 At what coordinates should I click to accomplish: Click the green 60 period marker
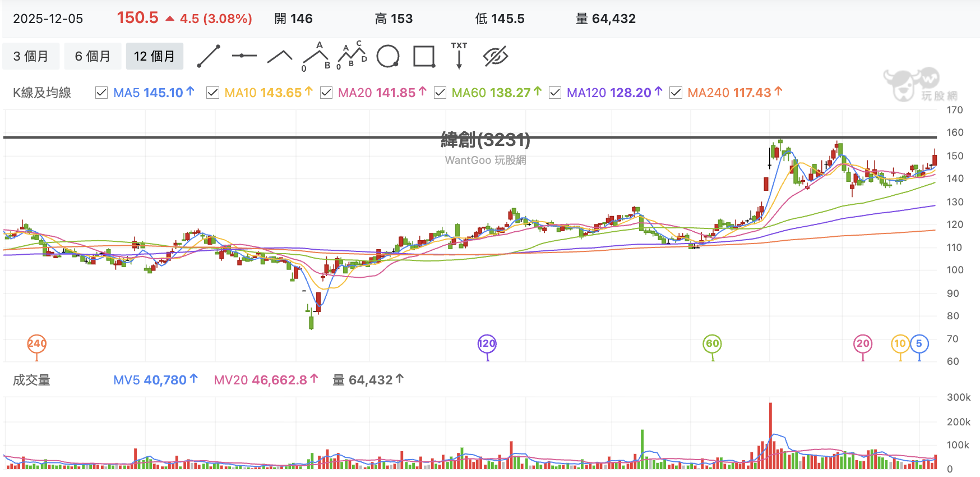point(712,343)
